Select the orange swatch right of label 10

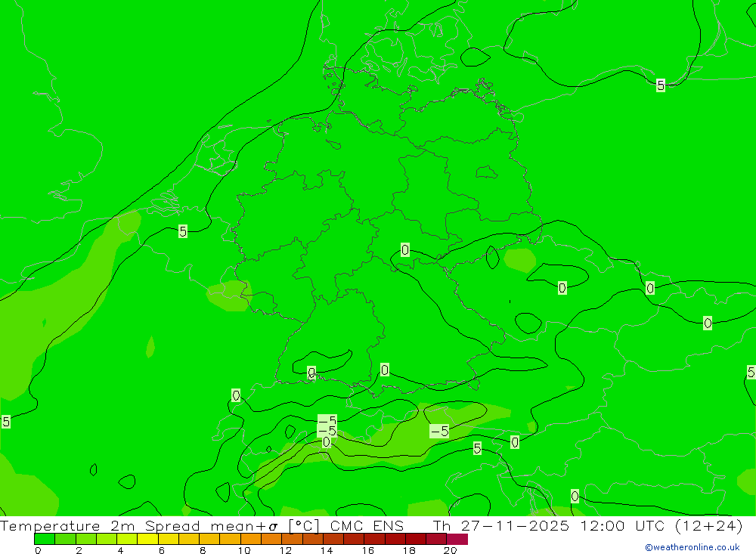click(x=251, y=539)
